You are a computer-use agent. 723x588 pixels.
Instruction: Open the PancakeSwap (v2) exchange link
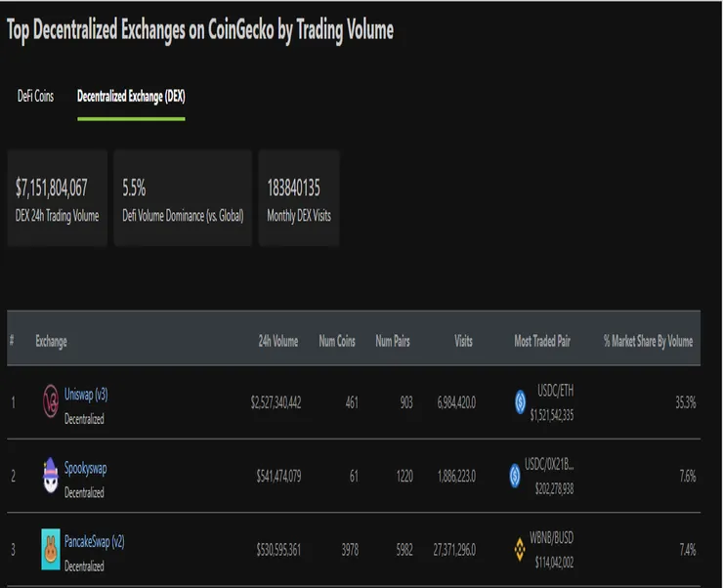pos(96,541)
